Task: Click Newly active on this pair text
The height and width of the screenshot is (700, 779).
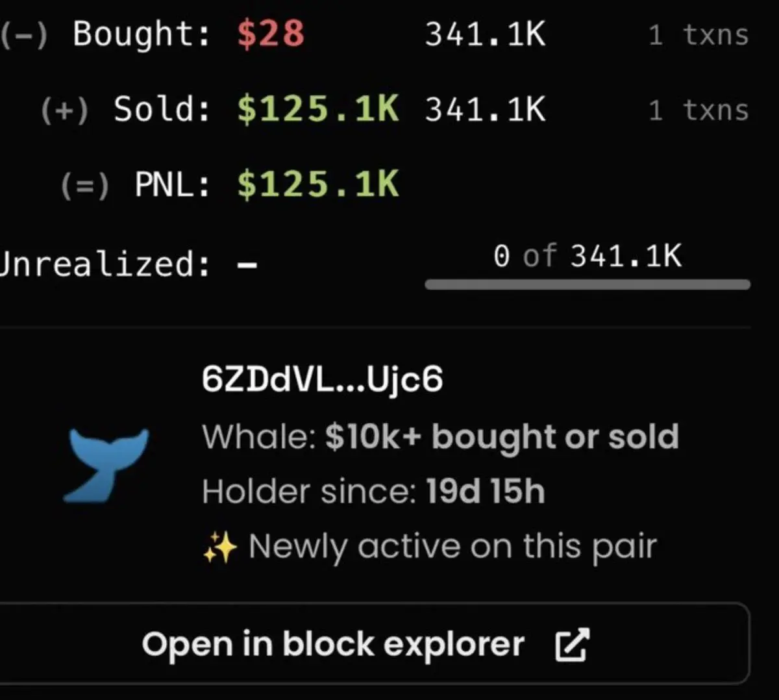Action: click(x=452, y=547)
